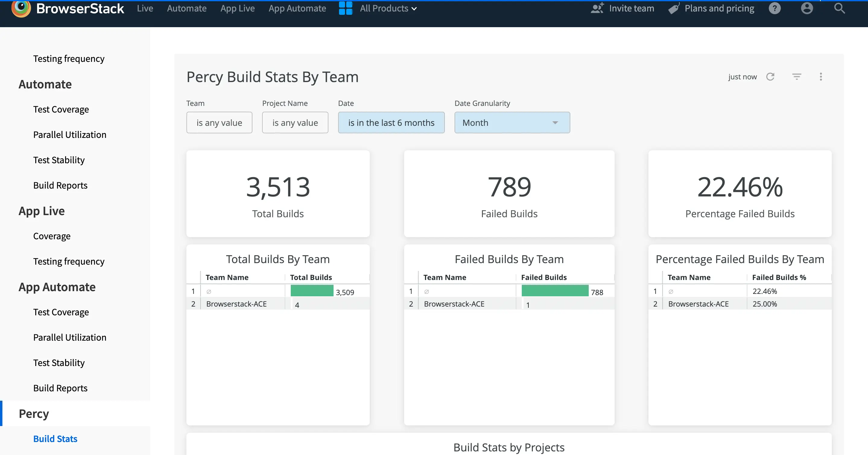Go to Automate in top navigation
Viewport: 868px width, 455px height.
(187, 8)
